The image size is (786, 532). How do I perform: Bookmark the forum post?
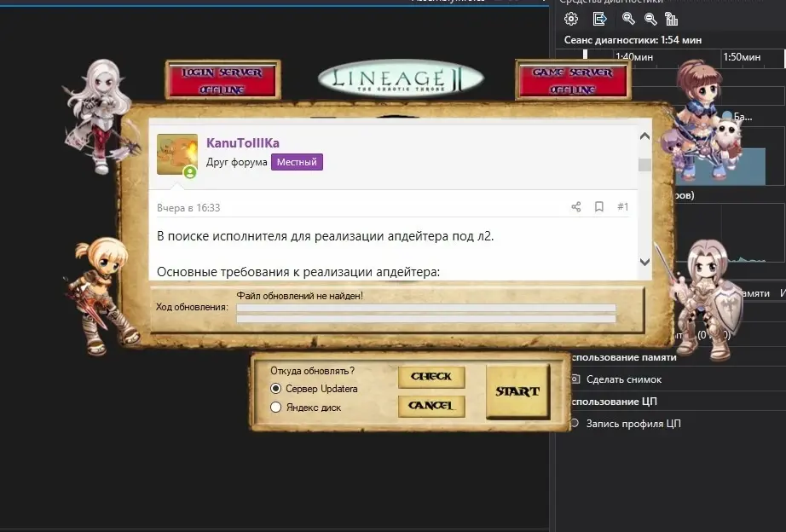(x=599, y=206)
